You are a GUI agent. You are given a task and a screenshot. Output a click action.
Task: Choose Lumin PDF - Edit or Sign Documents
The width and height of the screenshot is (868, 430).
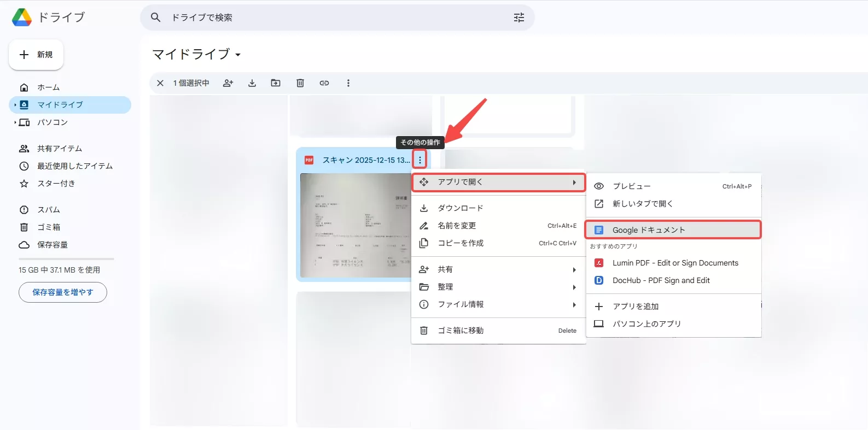[674, 263]
